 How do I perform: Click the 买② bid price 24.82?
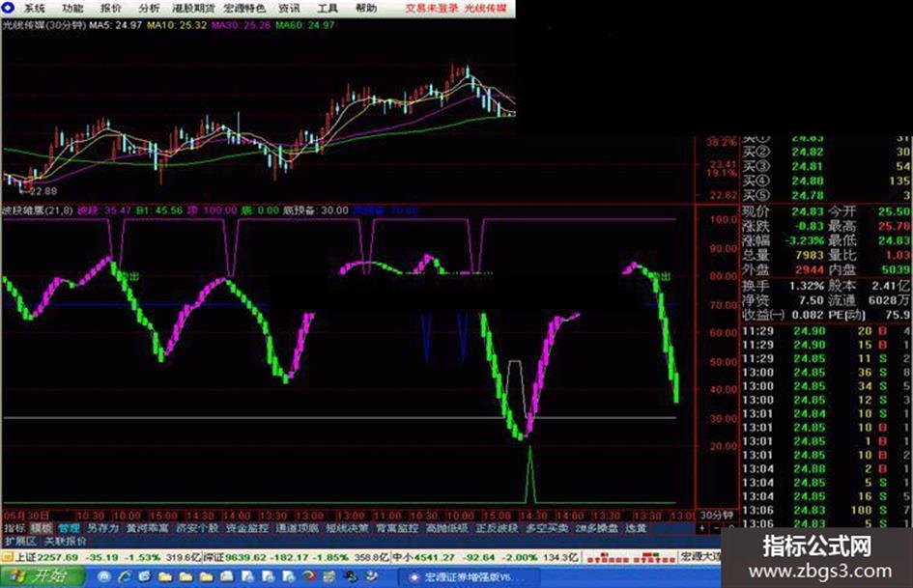807,152
